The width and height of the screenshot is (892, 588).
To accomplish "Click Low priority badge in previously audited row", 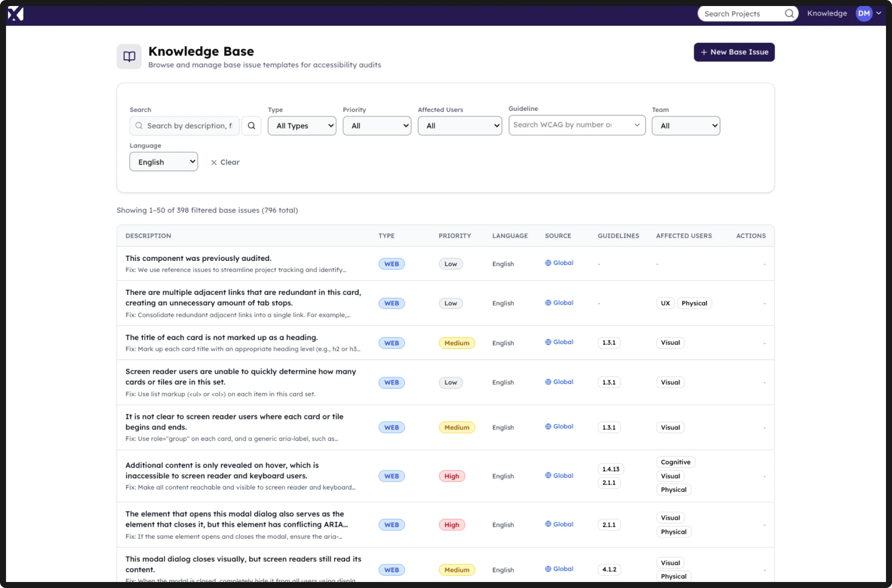I will click(x=451, y=264).
